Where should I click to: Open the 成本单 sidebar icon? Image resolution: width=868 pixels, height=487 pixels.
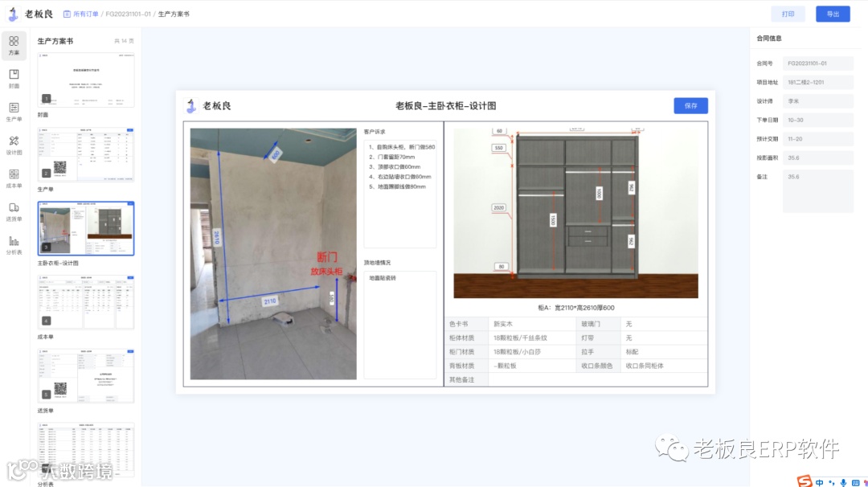click(x=14, y=178)
